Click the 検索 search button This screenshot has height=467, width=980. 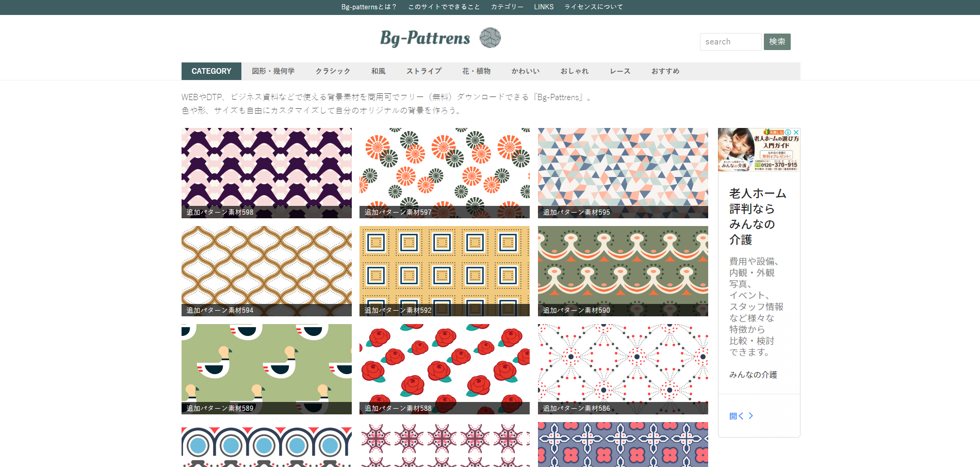tap(777, 42)
